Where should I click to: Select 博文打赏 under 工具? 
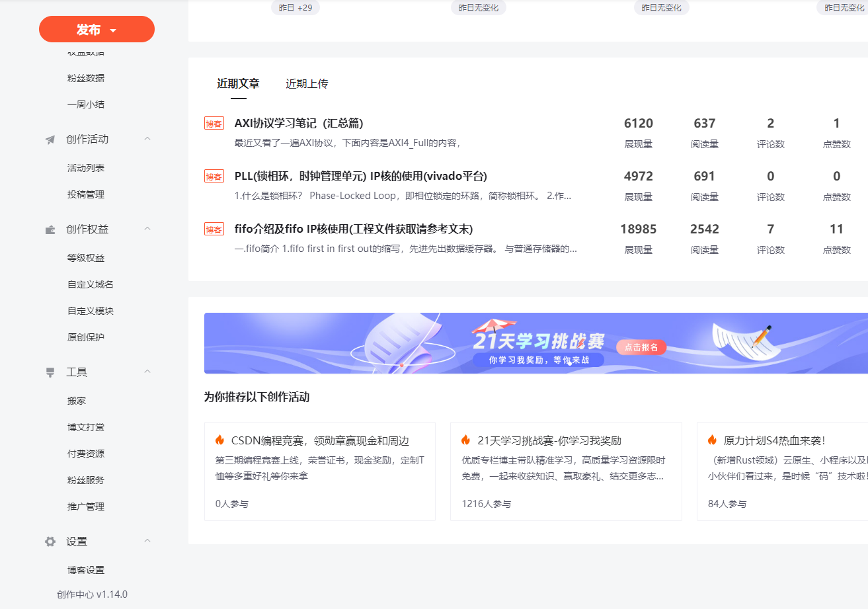[x=87, y=426]
